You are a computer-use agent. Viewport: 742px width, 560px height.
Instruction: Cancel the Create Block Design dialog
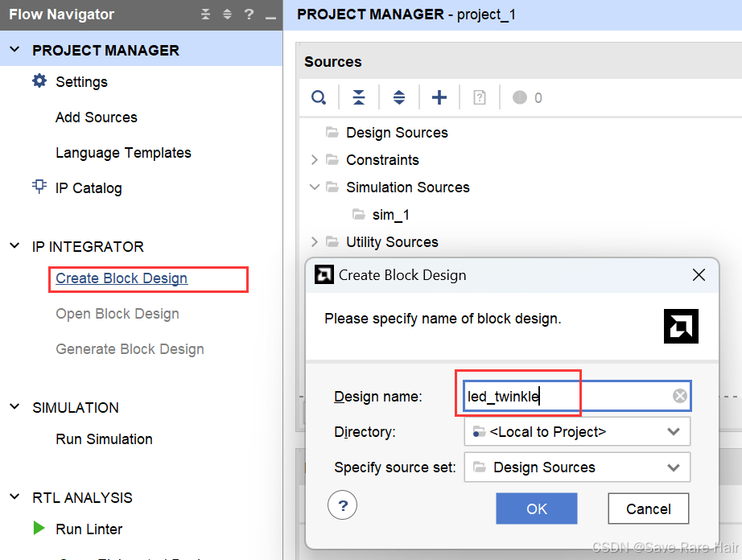(649, 509)
